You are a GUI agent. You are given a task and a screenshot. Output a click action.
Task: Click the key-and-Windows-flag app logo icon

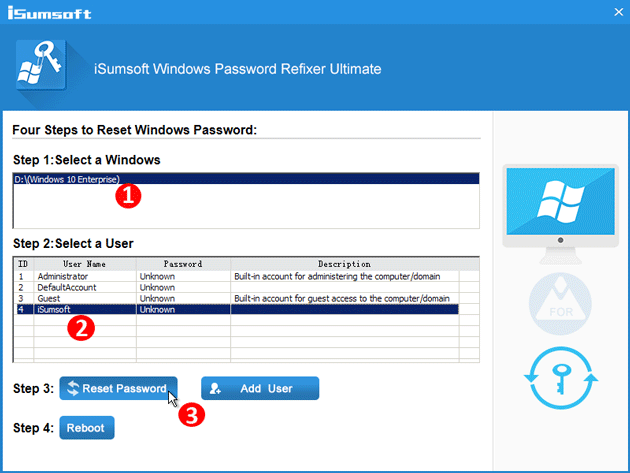pyautogui.click(x=41, y=64)
